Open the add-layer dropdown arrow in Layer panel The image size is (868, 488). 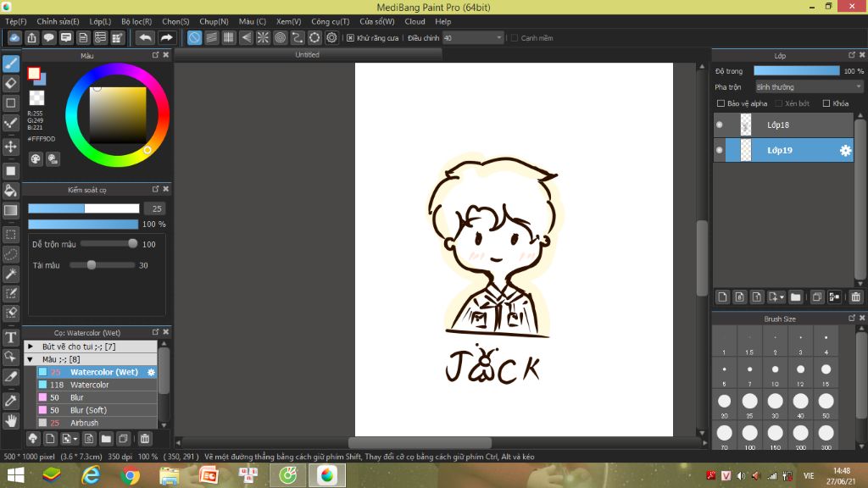(781, 297)
